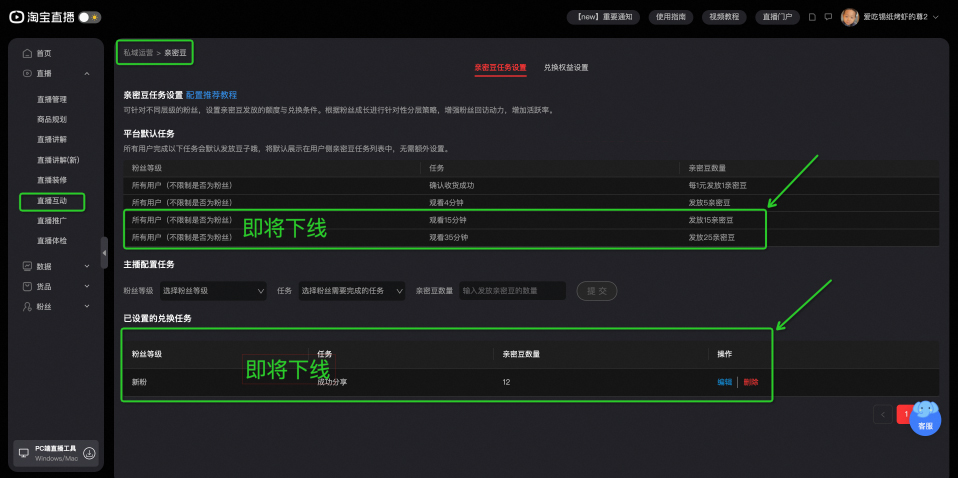This screenshot has width=958, height=478.
Task: Click the bag icon beside 货品
Action: 27,286
